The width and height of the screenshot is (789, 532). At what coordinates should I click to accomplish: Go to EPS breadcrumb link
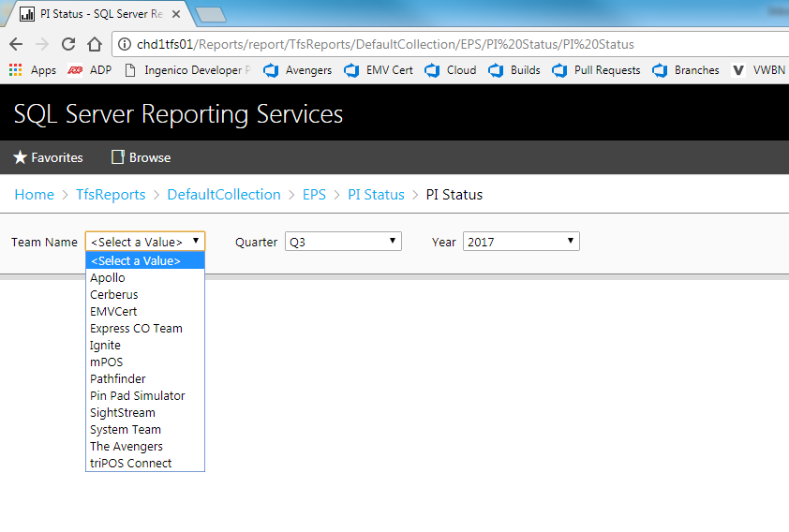pos(314,195)
